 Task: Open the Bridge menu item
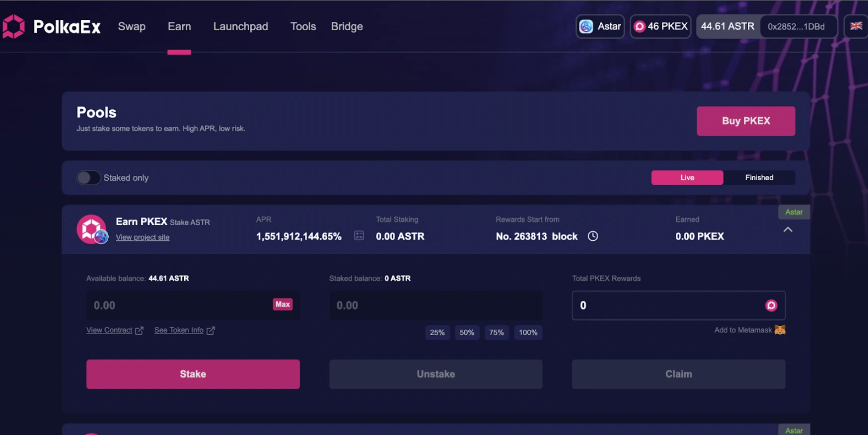point(347,26)
